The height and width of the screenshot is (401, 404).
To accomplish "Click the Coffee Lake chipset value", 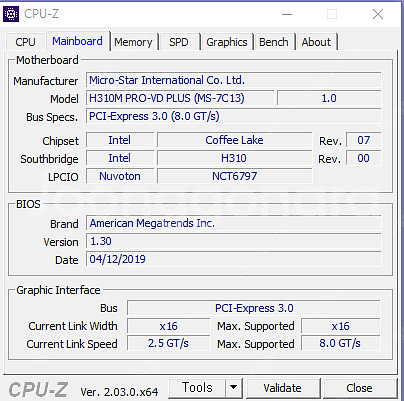I will point(234,140).
